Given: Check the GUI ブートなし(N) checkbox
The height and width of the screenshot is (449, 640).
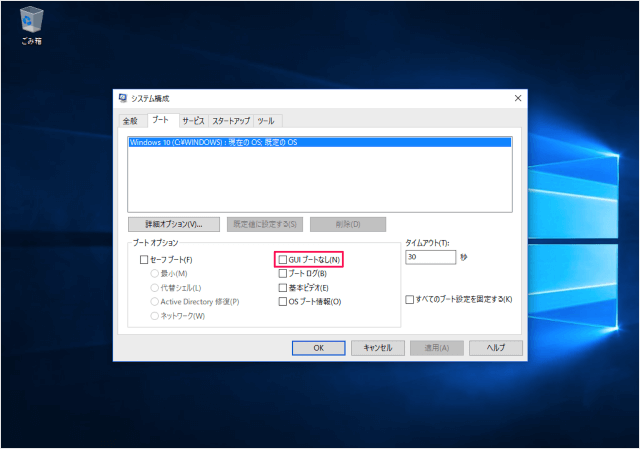Looking at the screenshot, I should pyautogui.click(x=282, y=260).
